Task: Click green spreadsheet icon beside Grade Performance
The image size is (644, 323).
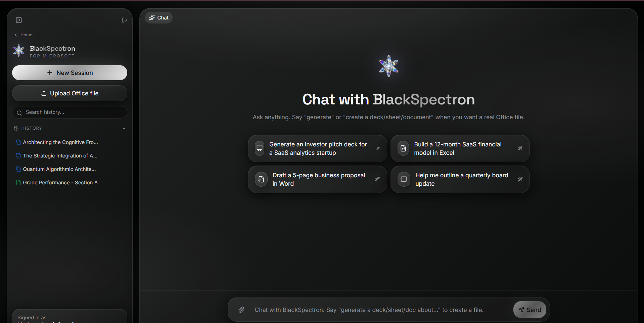Action: tap(18, 183)
